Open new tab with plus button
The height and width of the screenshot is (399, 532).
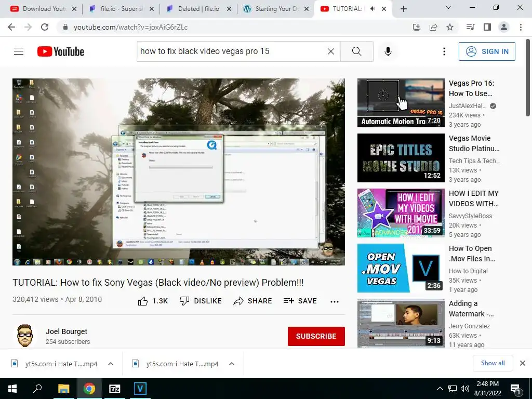pyautogui.click(x=403, y=9)
